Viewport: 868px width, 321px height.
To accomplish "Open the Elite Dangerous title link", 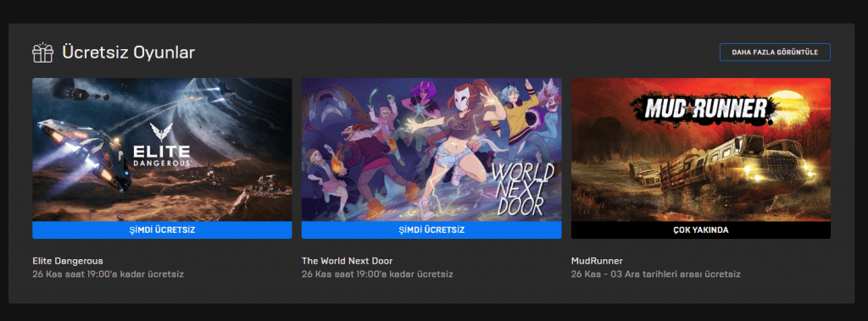I will pyautogui.click(x=68, y=261).
